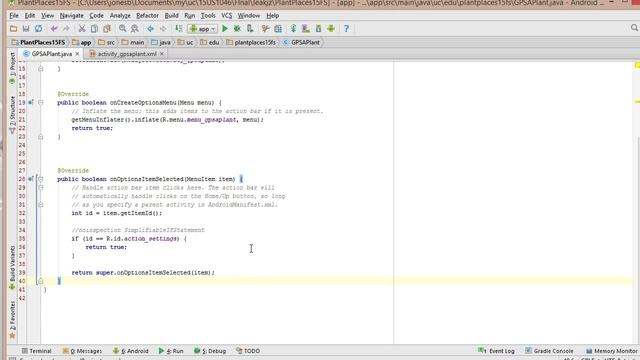Toggle the Debug tool window

point(210,351)
